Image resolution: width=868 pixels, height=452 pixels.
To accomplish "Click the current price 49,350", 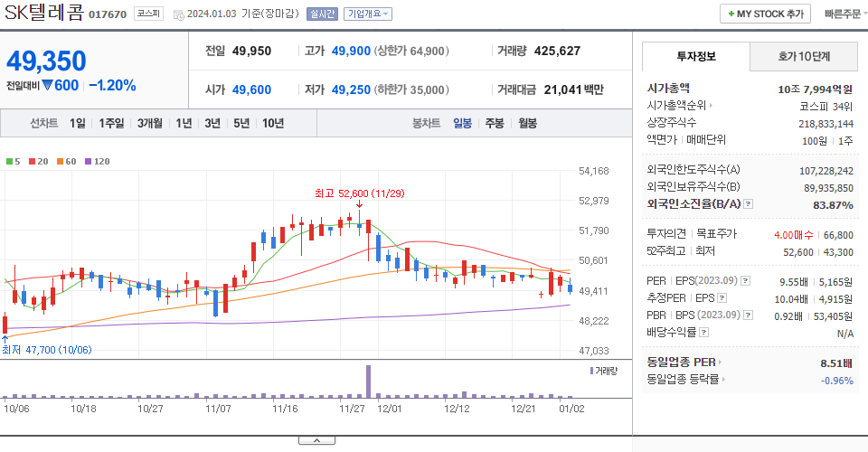I will [x=46, y=61].
